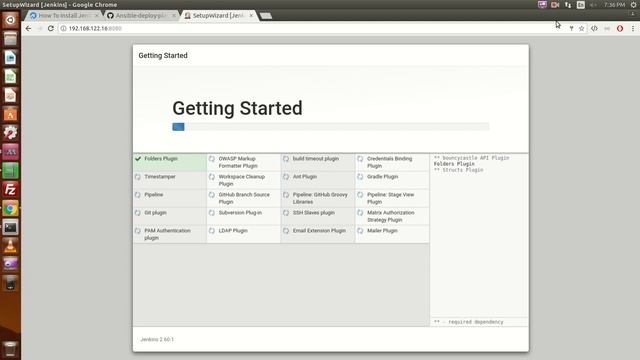Click the bold Folders Plugin log entry
The width and height of the screenshot is (640, 360).
click(454, 164)
